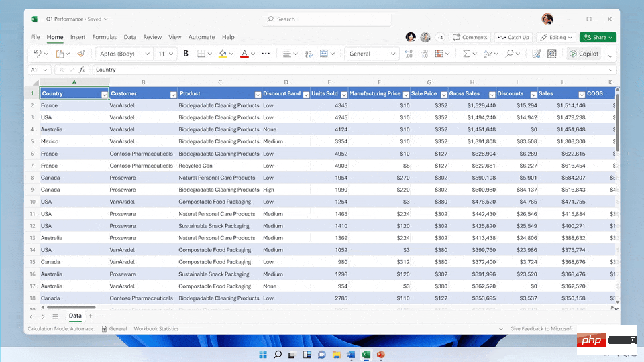Open the Copilot pane
Image resolution: width=644 pixels, height=362 pixels.
(x=584, y=54)
